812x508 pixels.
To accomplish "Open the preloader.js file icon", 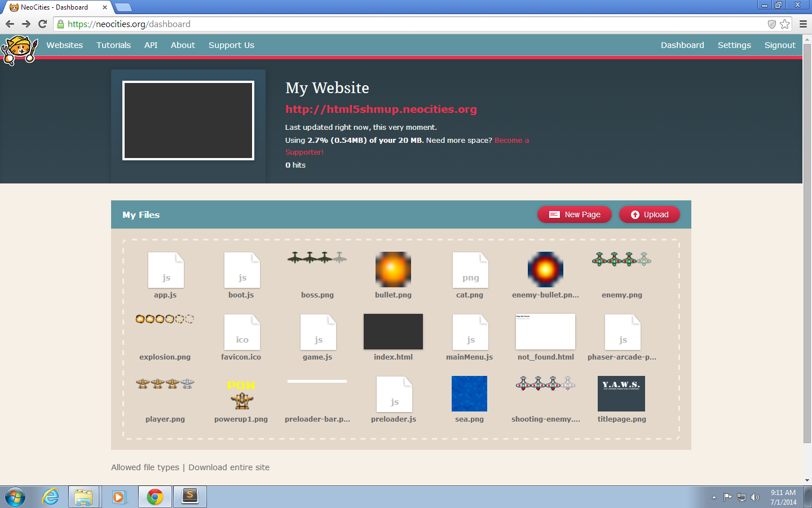I will click(394, 395).
